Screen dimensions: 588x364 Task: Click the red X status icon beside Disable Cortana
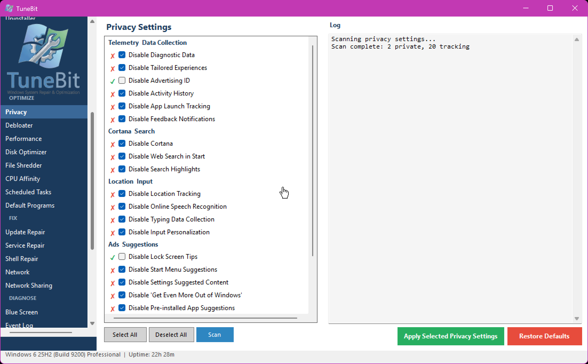(113, 144)
